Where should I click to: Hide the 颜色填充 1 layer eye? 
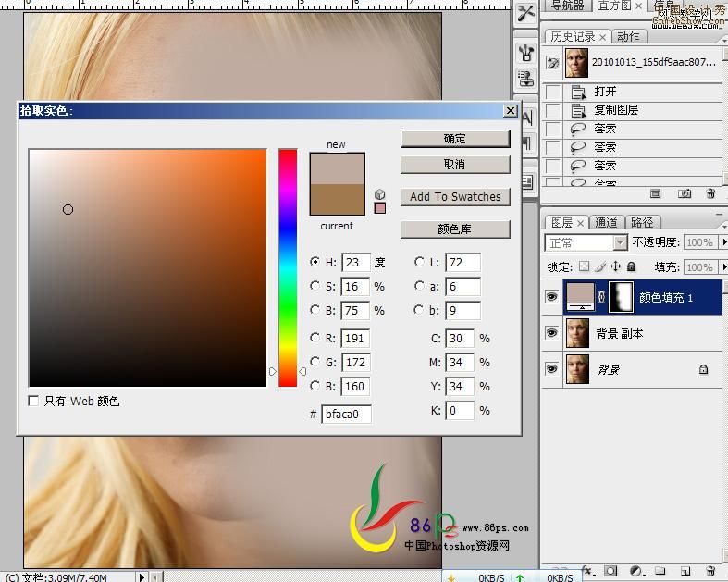click(551, 296)
